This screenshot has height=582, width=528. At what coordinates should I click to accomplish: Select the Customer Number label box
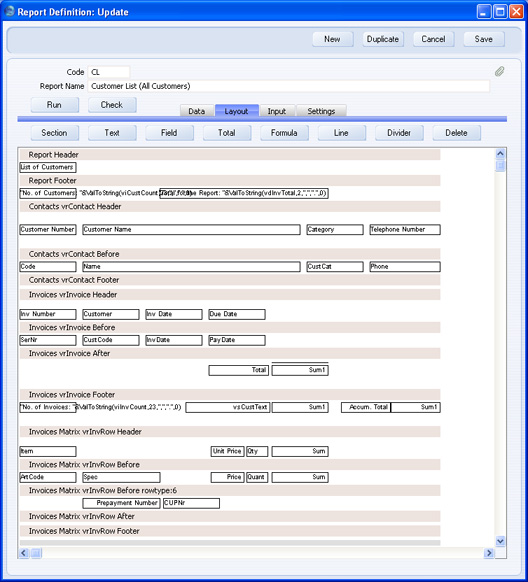point(47,229)
